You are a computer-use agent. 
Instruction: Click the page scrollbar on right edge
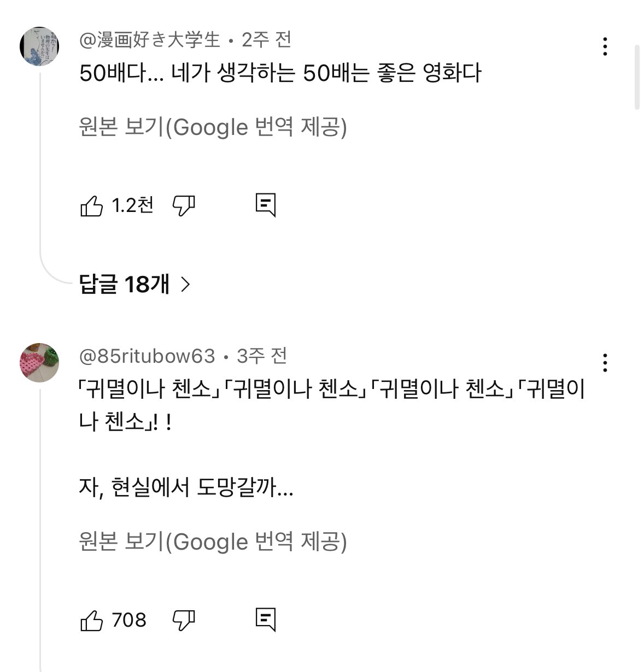coord(637,78)
